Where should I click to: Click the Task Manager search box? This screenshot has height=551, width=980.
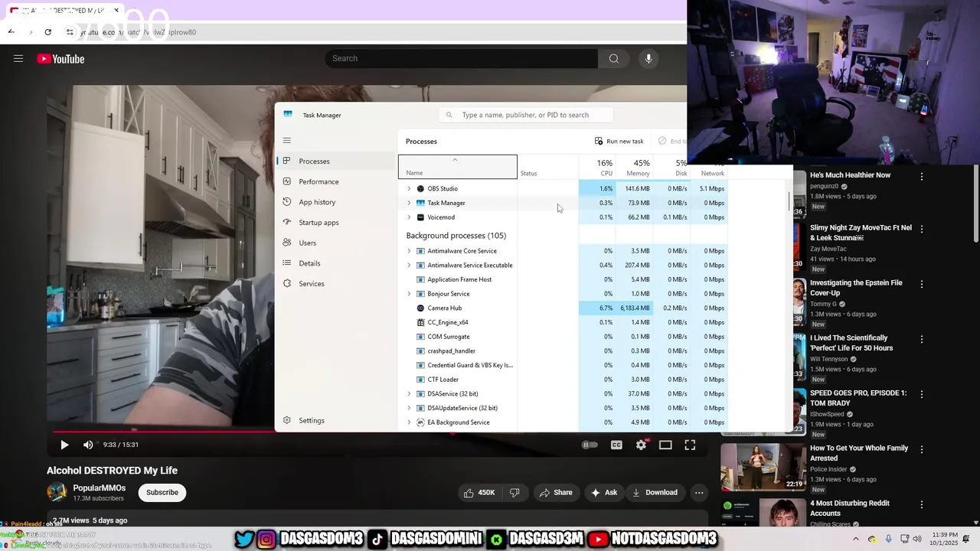pyautogui.click(x=526, y=115)
